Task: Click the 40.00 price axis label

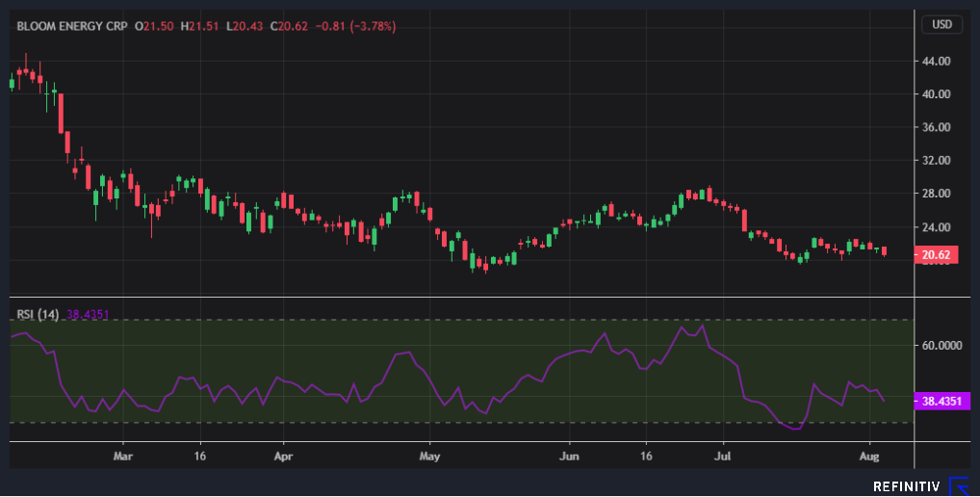Action: point(936,93)
